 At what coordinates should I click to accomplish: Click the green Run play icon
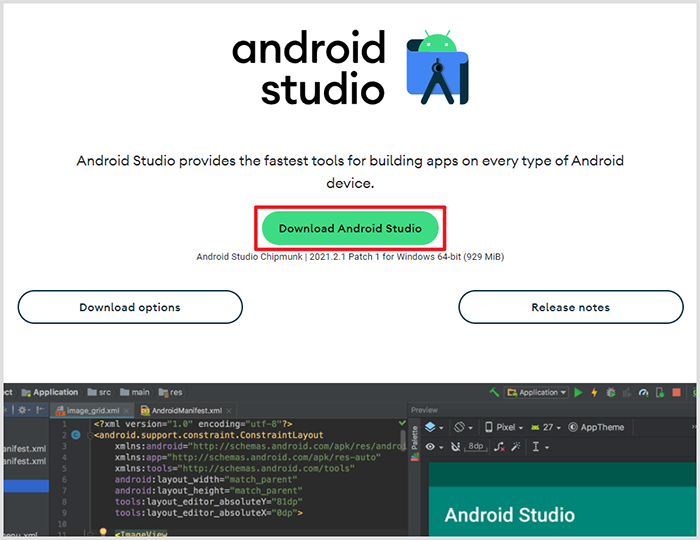coord(578,392)
